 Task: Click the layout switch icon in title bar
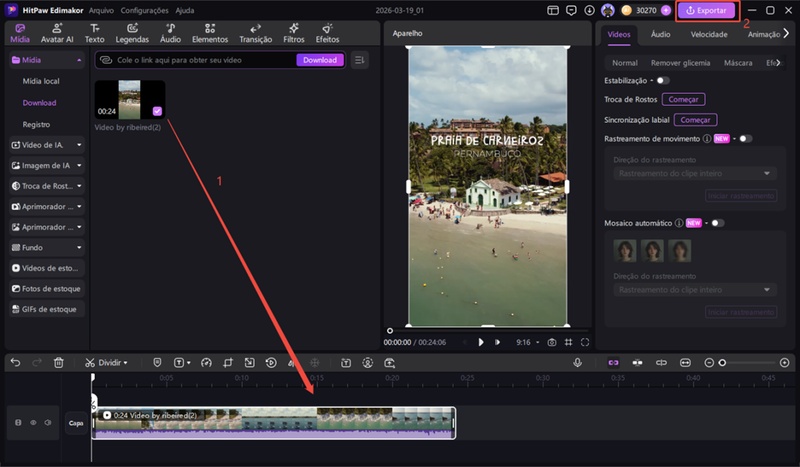click(x=553, y=10)
